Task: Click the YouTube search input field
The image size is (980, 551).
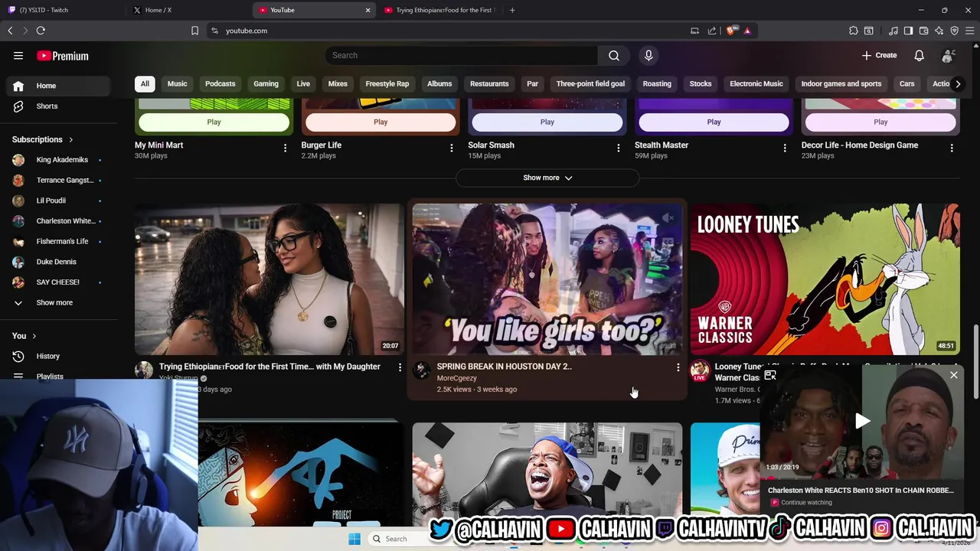Action: coord(462,55)
